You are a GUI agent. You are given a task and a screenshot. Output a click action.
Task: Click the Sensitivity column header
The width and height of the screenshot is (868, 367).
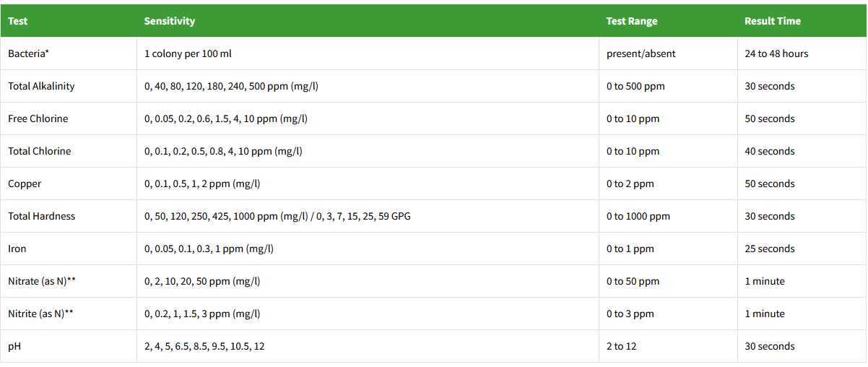[x=170, y=21]
